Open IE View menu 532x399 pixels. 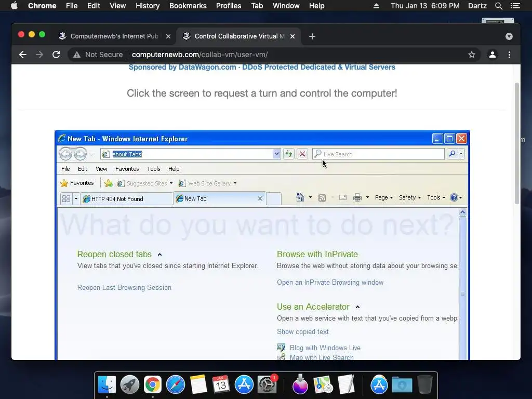coord(101,169)
